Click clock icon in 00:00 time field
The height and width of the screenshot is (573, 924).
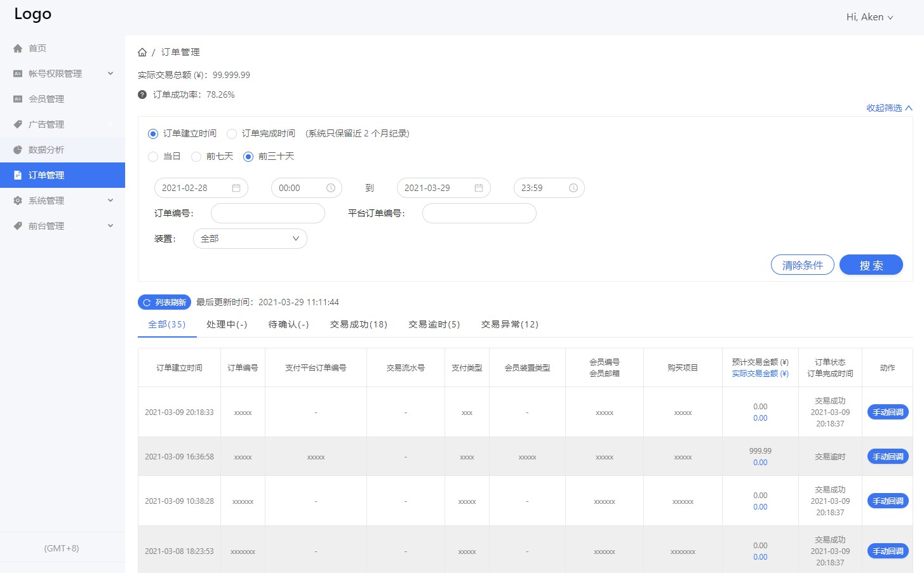(331, 188)
